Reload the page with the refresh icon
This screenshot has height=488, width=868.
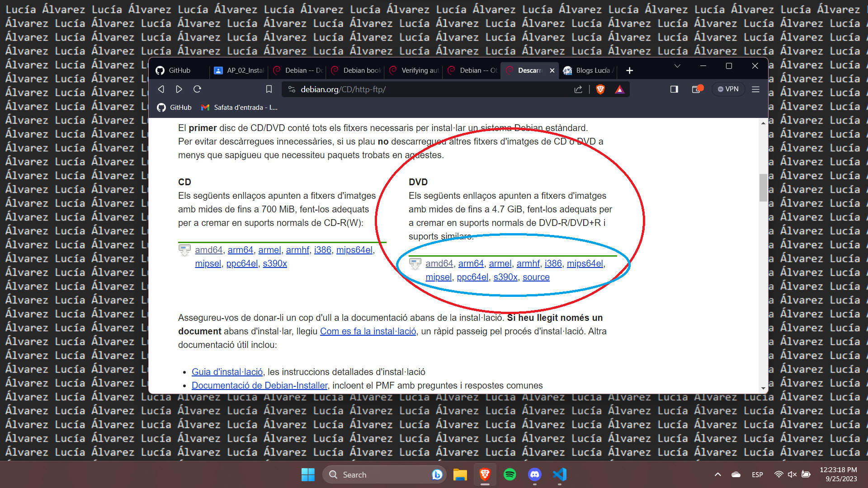(197, 89)
